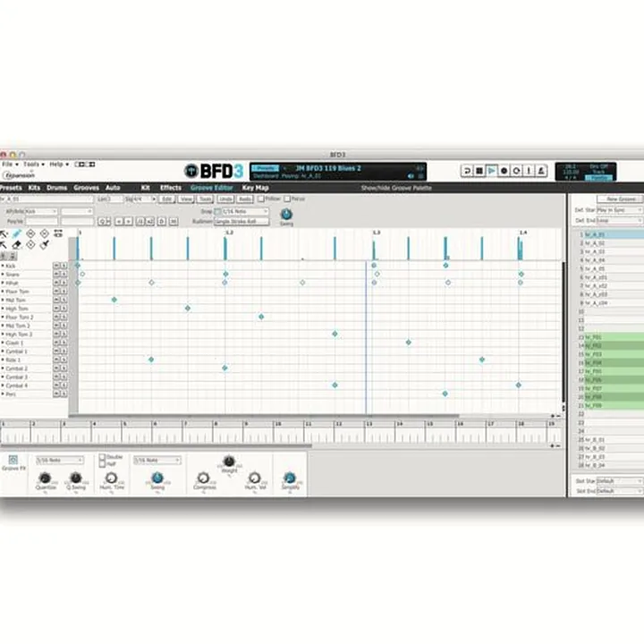Click the BFD3 logo icon
The height and width of the screenshot is (644, 644).
point(191,171)
